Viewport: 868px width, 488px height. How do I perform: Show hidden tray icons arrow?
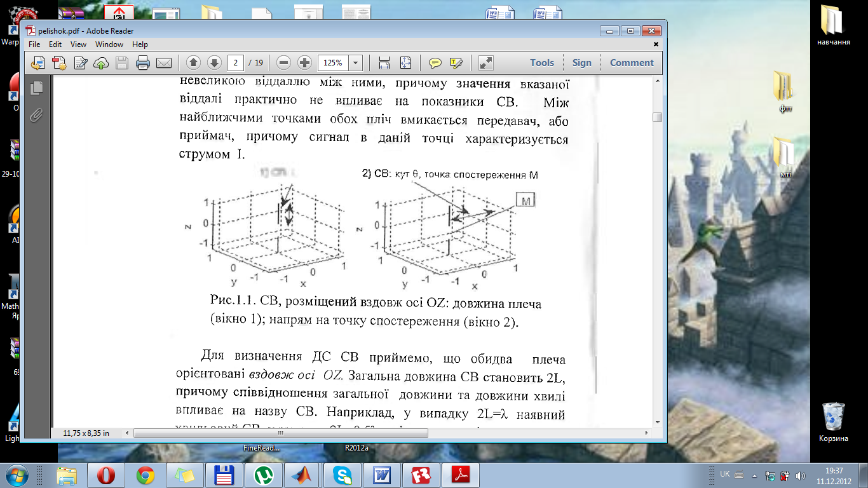[x=754, y=475]
